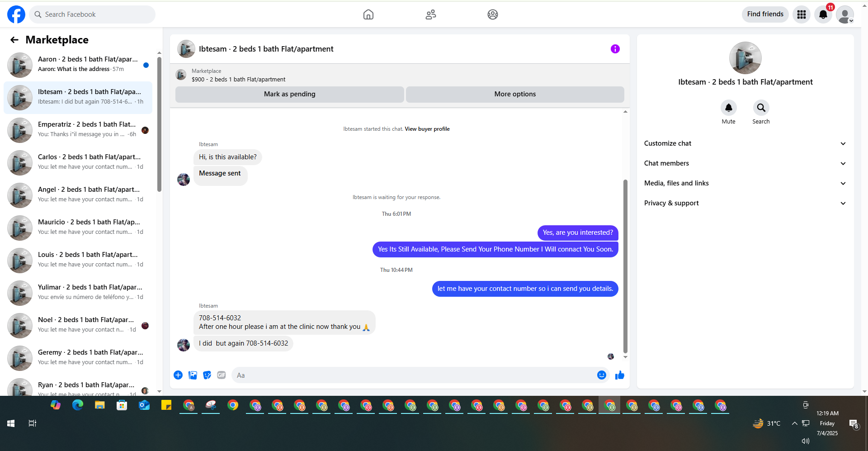Click "I did but again 708-514-6032" message

(x=243, y=343)
